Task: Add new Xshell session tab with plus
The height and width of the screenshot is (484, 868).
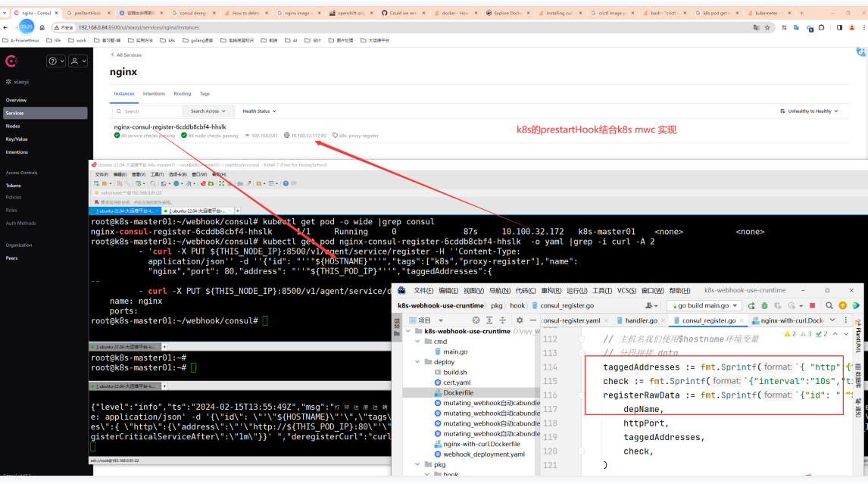Action: [238, 211]
